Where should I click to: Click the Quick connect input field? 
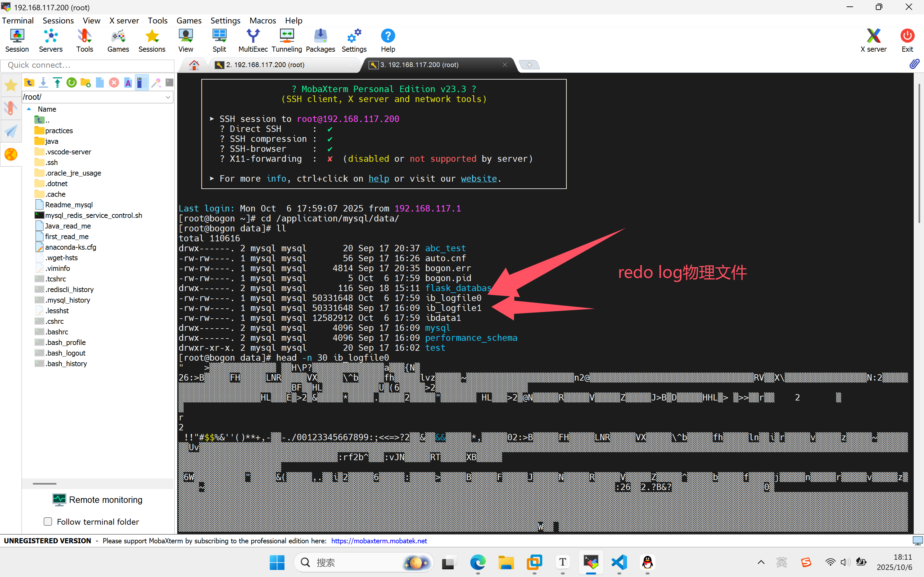point(87,65)
